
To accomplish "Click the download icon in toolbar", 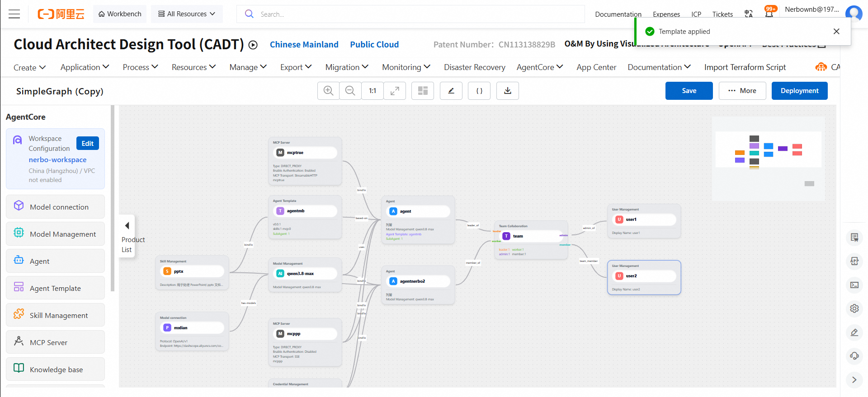I will pos(508,91).
